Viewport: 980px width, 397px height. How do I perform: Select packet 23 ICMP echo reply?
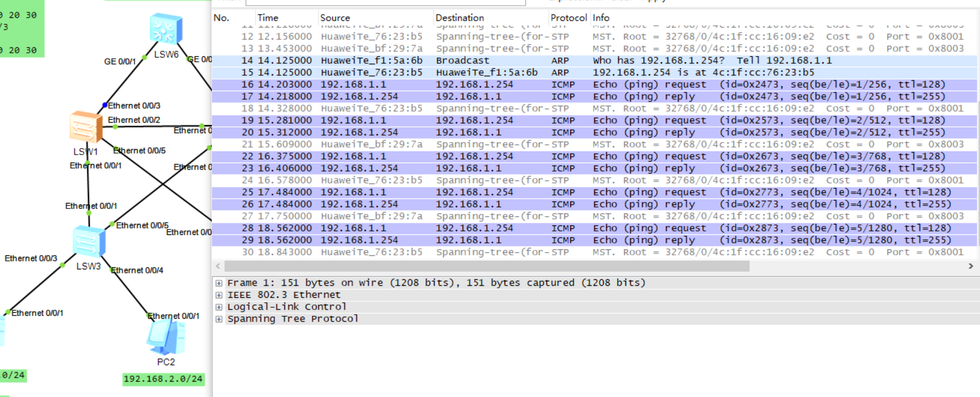click(x=594, y=168)
